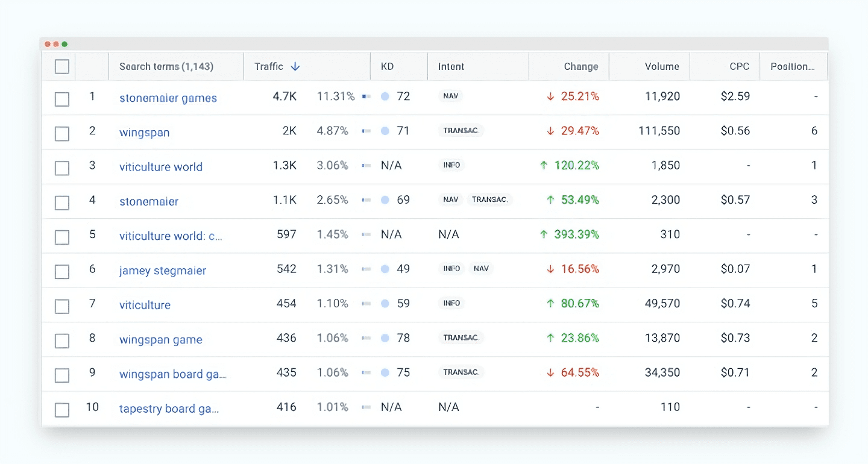Open the row 4 stonemaier keyword link
868x464 pixels.
click(x=149, y=201)
